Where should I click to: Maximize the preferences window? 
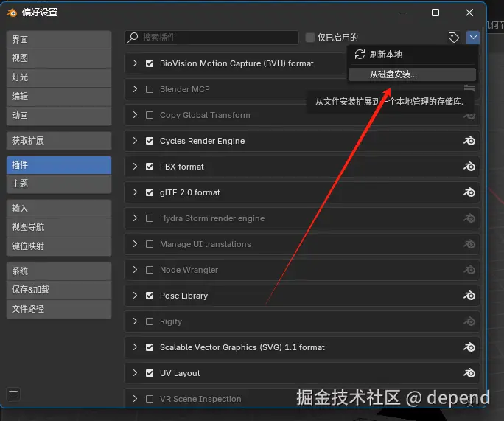click(x=435, y=13)
